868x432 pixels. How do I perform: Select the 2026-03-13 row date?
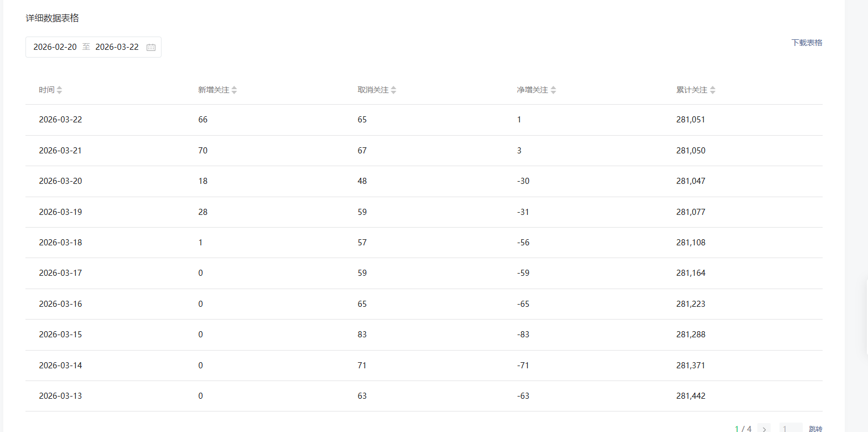(60, 396)
